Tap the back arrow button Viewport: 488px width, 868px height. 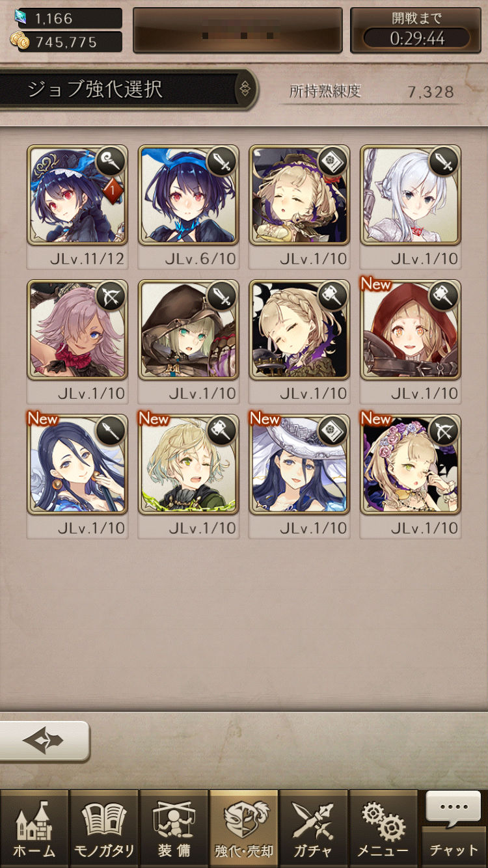44,741
